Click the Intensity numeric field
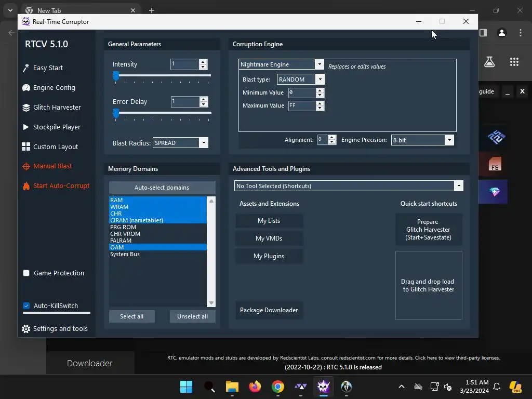Image resolution: width=532 pixels, height=399 pixels. [x=184, y=64]
